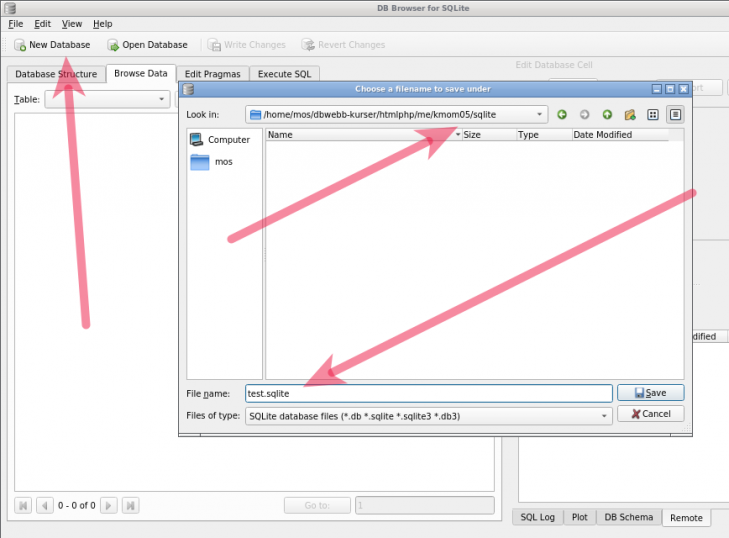
Task: Switch to icon list view mode
Action: (653, 114)
